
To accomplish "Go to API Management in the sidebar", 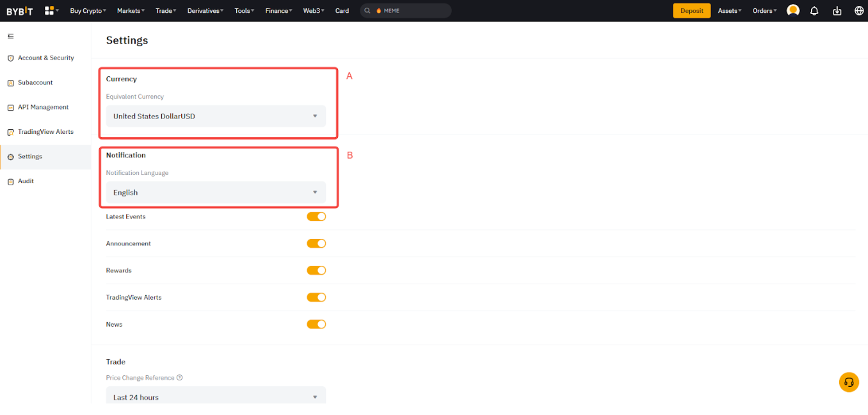I will click(43, 107).
